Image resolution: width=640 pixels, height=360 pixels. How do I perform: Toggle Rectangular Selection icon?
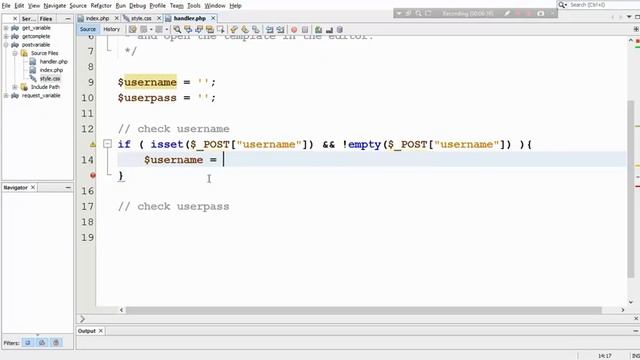220,29
